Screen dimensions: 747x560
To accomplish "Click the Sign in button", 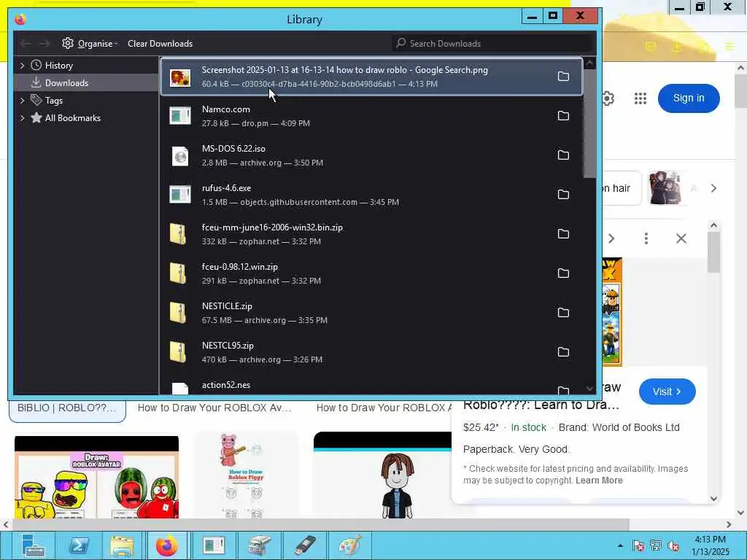I will coord(689,98).
